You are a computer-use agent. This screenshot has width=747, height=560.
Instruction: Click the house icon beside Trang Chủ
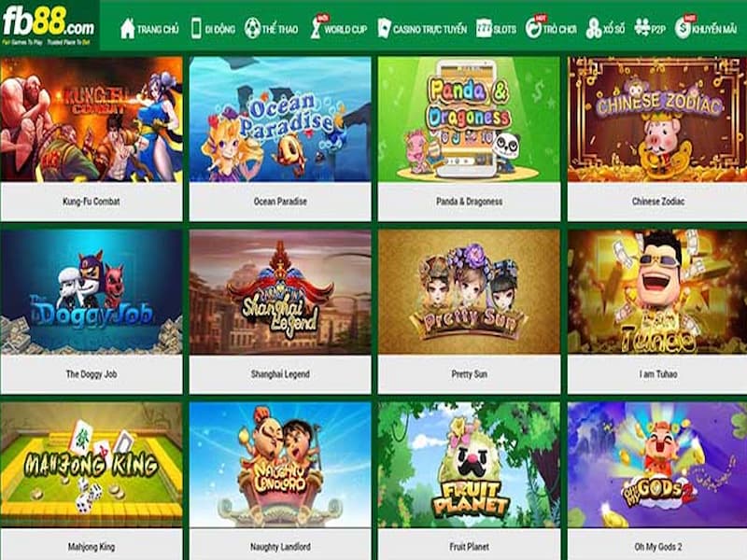[128, 29]
